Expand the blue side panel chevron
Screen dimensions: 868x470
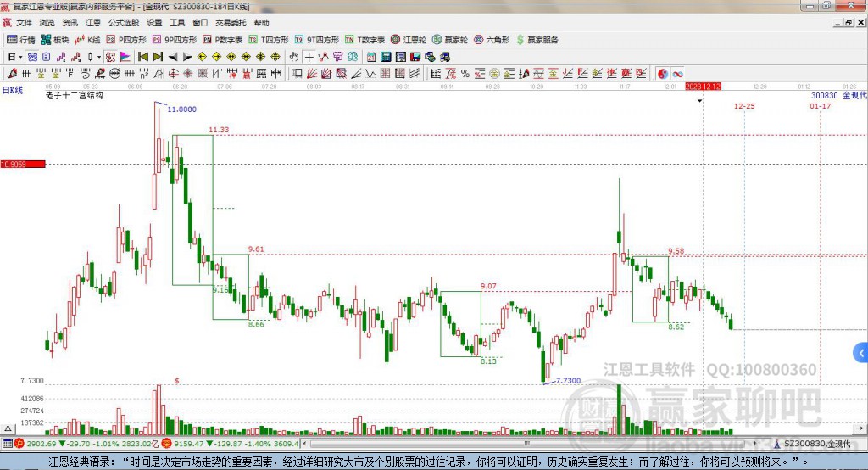click(x=861, y=353)
